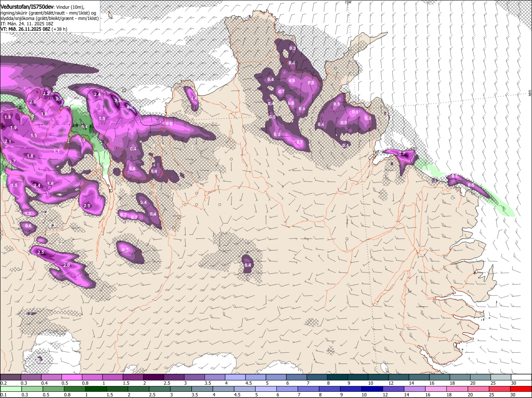Image resolution: width=532 pixels, height=398 pixels.
Task: Click the 3.8 precipitation value on map
Action: pyautogui.click(x=118, y=101)
